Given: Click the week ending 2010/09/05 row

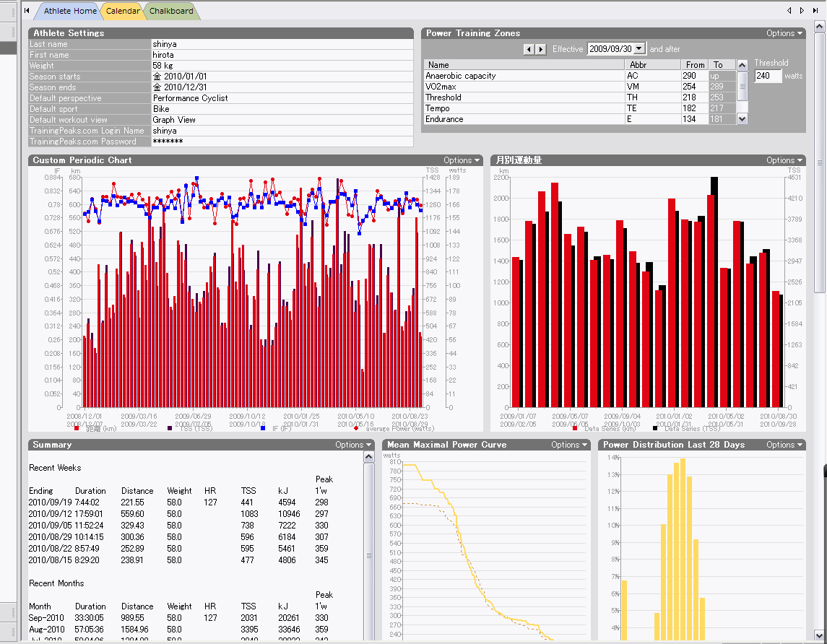Looking at the screenshot, I should [x=179, y=526].
